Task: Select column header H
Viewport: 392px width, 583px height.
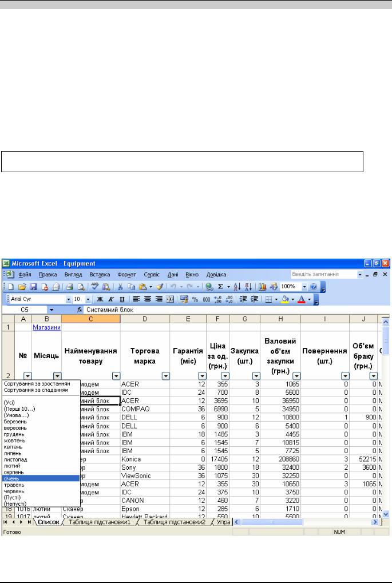Action: [x=280, y=319]
